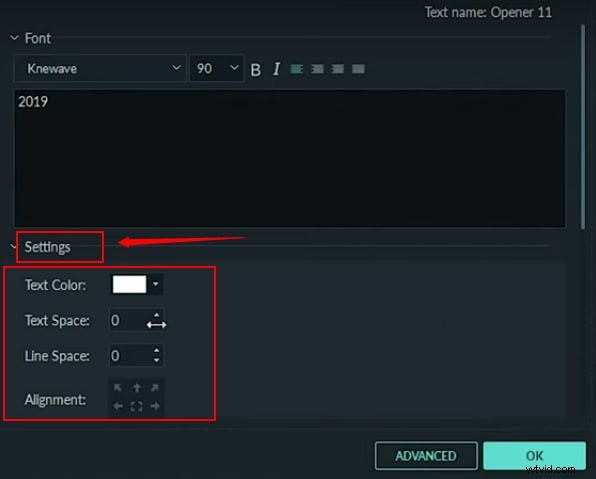596x479 pixels.
Task: Click the OK button
Action: 534,455
